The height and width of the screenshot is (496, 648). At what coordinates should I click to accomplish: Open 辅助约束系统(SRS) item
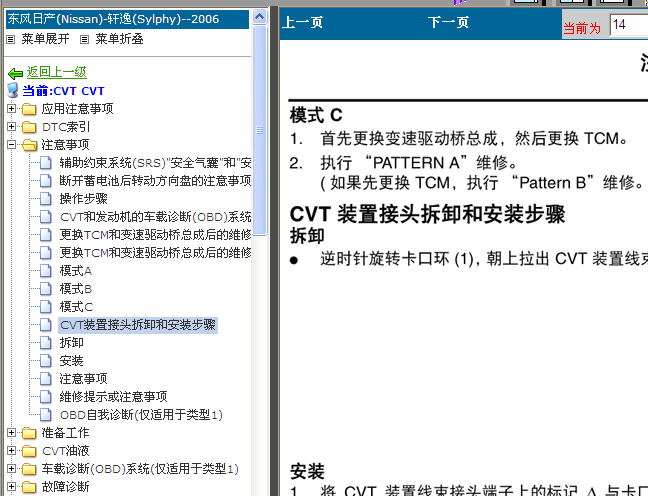click(155, 163)
